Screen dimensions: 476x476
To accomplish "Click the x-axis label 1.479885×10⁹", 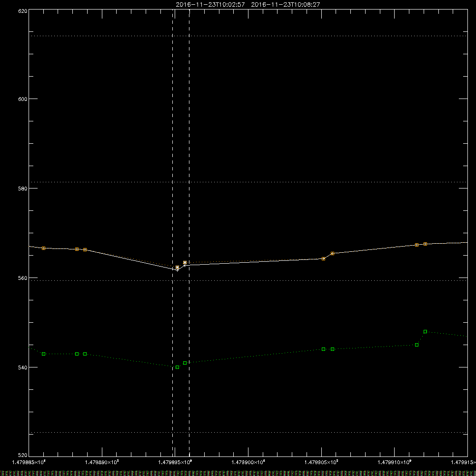I will click(29, 462).
